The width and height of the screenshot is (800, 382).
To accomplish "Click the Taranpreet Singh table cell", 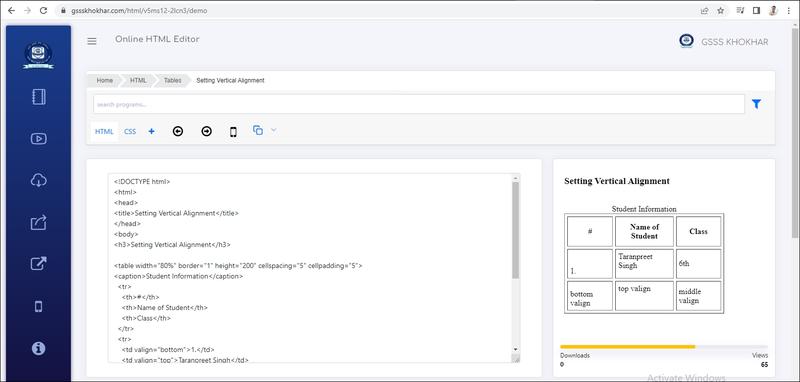I will coord(644,264).
